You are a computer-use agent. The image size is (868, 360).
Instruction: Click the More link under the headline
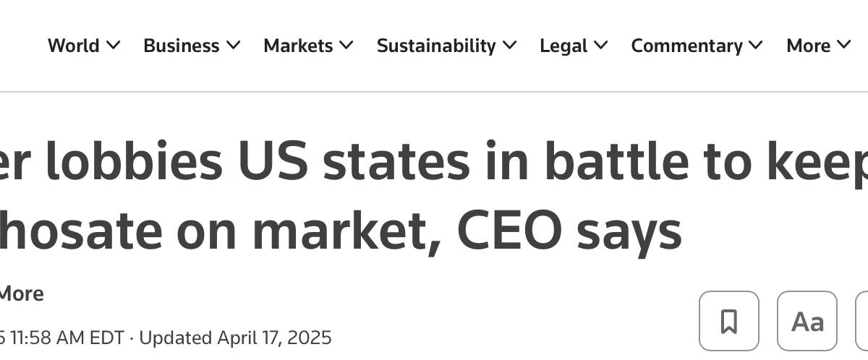click(21, 293)
